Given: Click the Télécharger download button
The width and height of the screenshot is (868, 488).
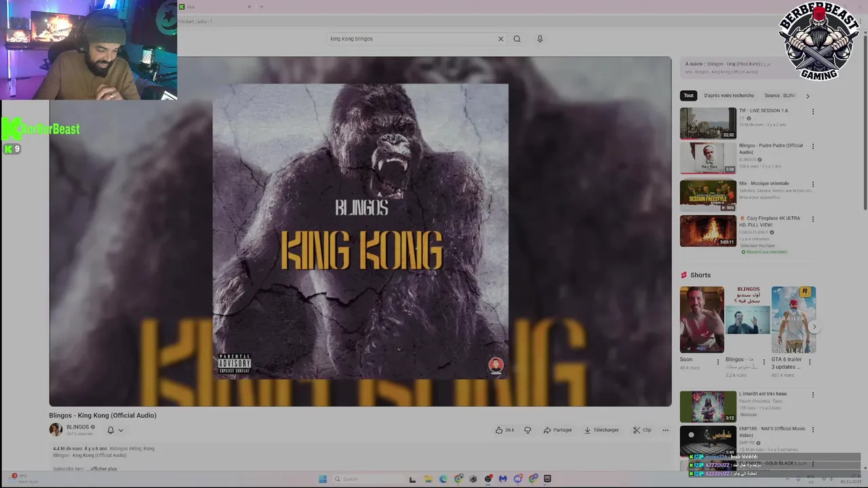Looking at the screenshot, I should [601, 430].
